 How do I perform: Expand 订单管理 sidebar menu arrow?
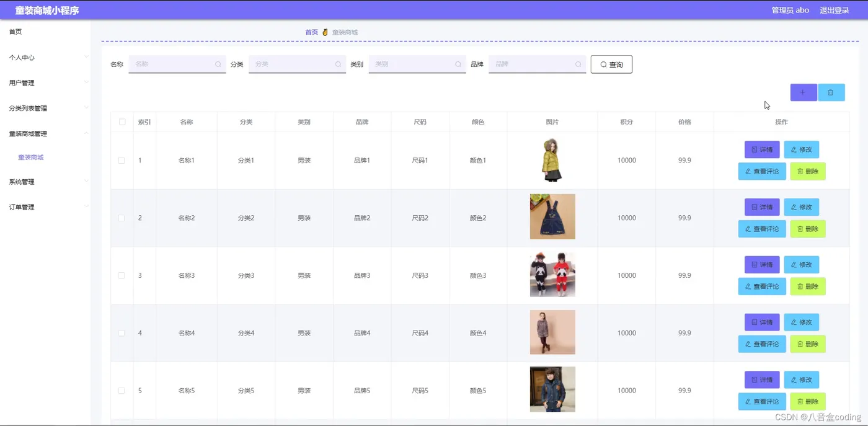click(86, 206)
